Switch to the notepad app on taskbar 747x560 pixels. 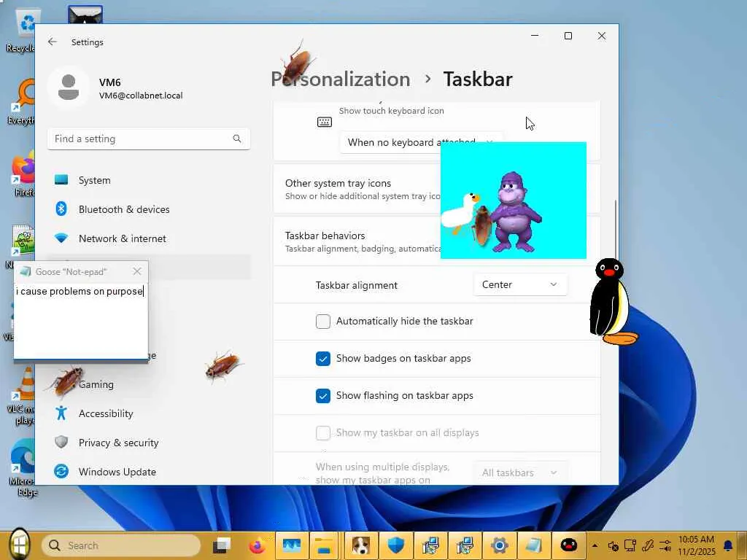click(x=533, y=545)
